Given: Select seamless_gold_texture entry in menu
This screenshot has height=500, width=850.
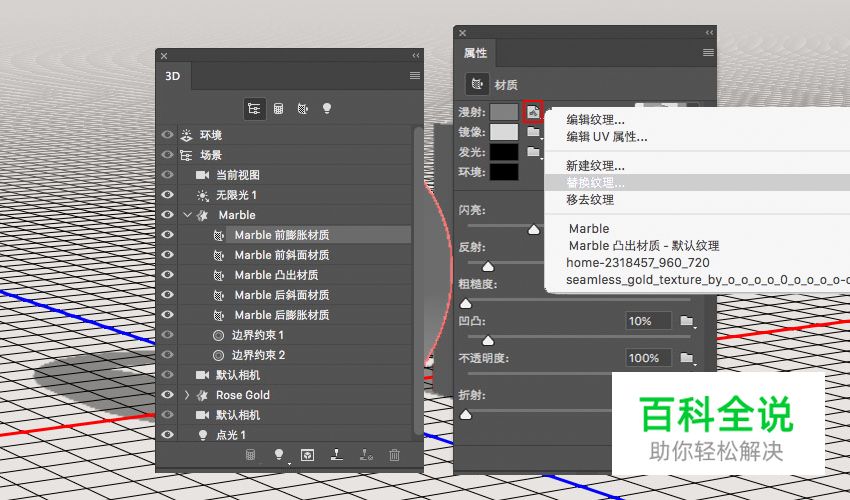Looking at the screenshot, I should [x=707, y=280].
